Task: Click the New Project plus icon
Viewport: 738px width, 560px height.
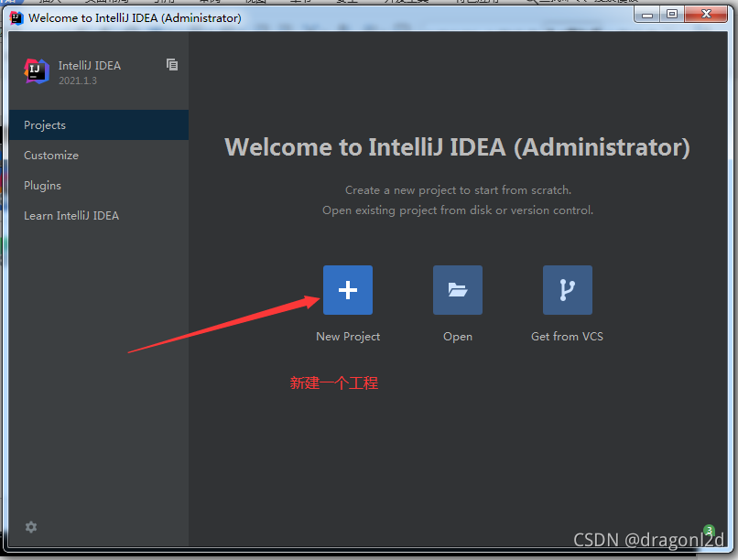Action: pos(348,290)
